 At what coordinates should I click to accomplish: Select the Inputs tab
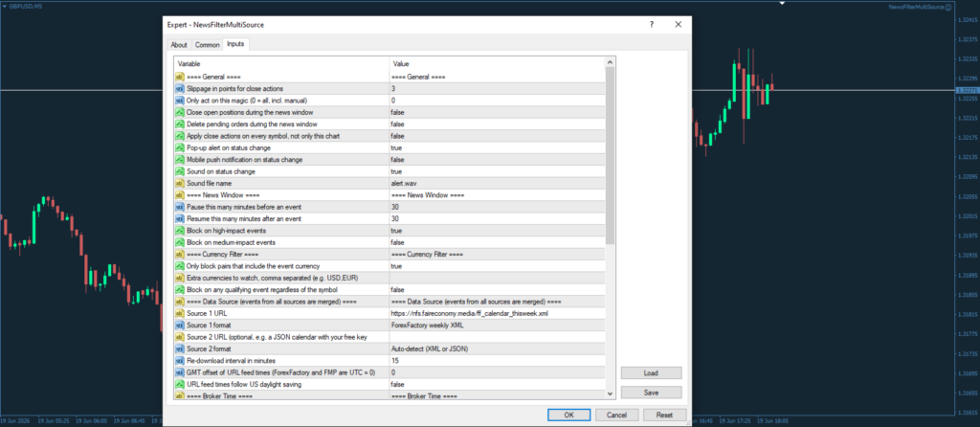[235, 44]
